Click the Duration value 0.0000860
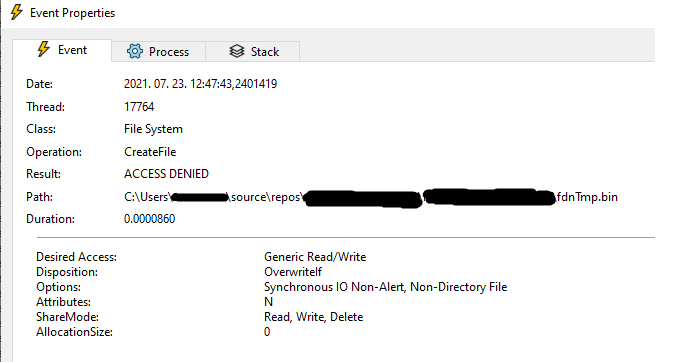680x362 pixels. pyautogui.click(x=150, y=219)
